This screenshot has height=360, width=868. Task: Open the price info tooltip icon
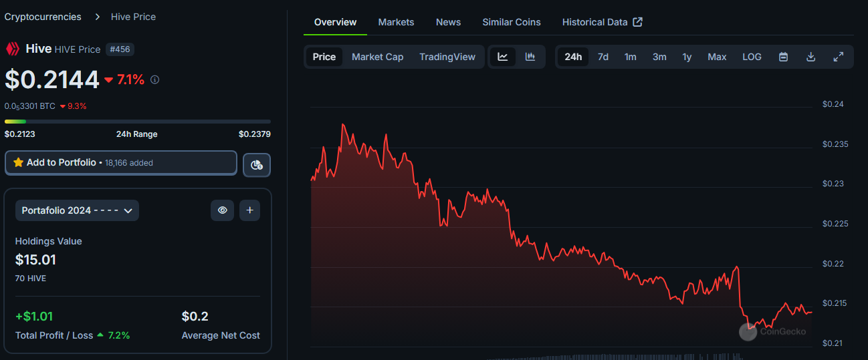[155, 79]
